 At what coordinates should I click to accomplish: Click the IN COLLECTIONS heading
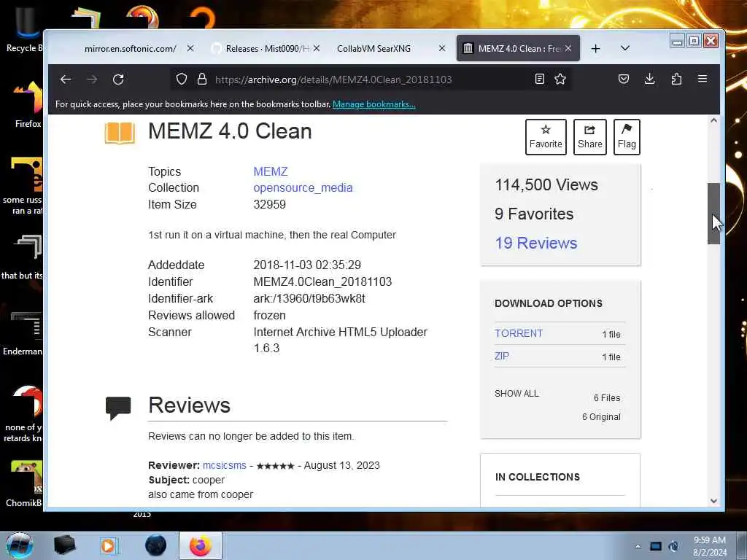538,477
